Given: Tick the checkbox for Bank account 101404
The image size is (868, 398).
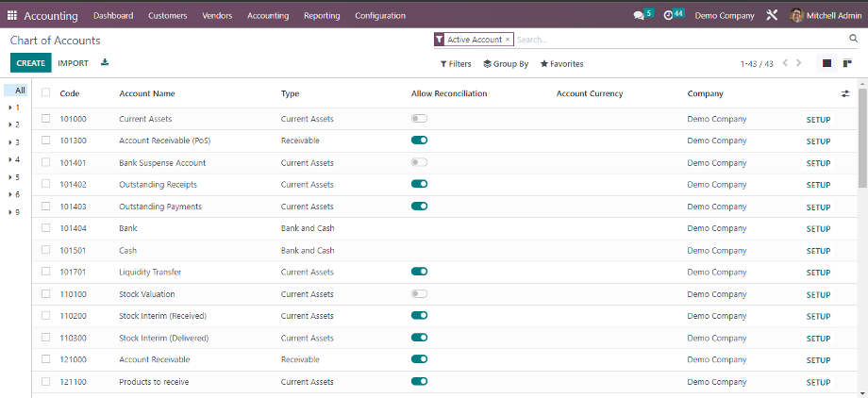Looking at the screenshot, I should 46,228.
